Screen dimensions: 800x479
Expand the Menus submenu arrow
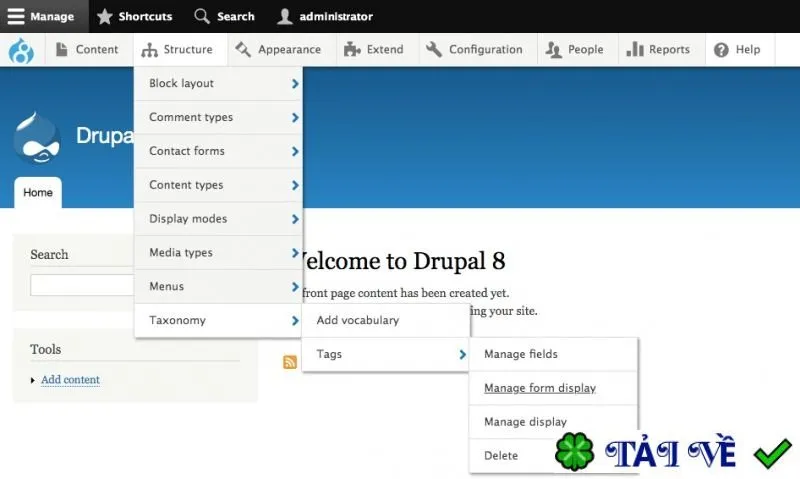[x=295, y=287]
